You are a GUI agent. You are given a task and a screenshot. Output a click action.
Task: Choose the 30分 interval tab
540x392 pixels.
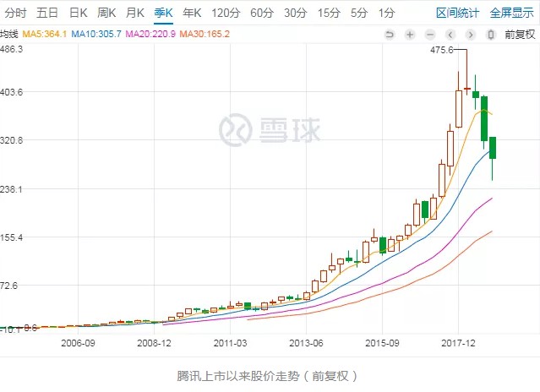(x=296, y=13)
